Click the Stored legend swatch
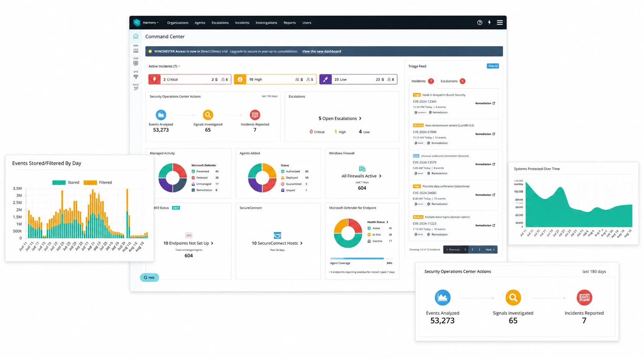 (59, 183)
